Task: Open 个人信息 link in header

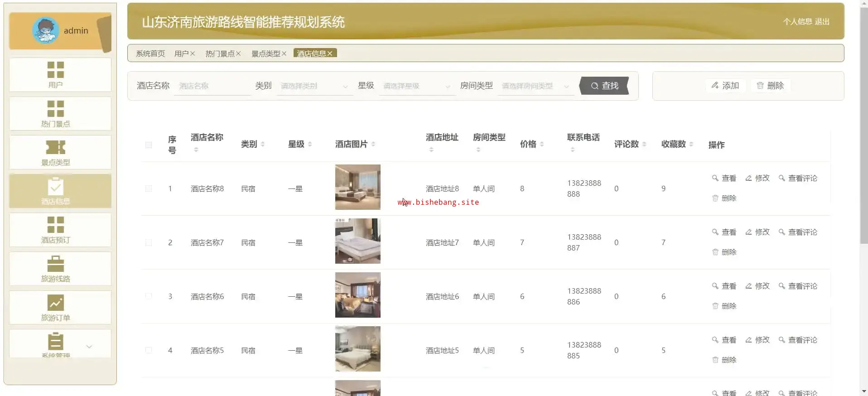Action: pyautogui.click(x=797, y=21)
